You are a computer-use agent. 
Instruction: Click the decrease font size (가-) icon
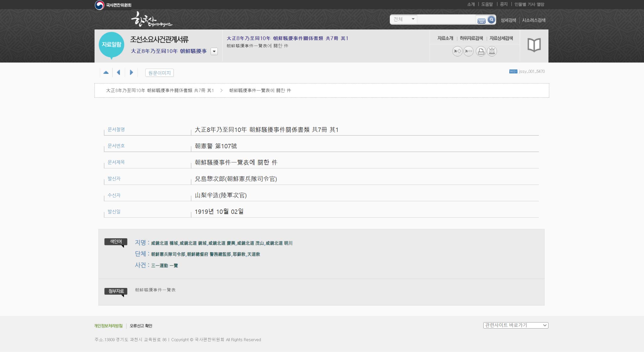click(468, 51)
